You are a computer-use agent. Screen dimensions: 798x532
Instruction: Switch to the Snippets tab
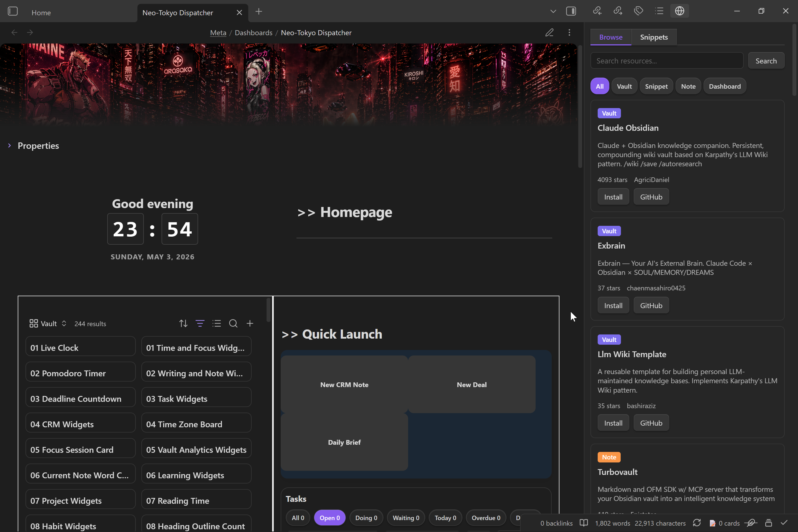(654, 37)
